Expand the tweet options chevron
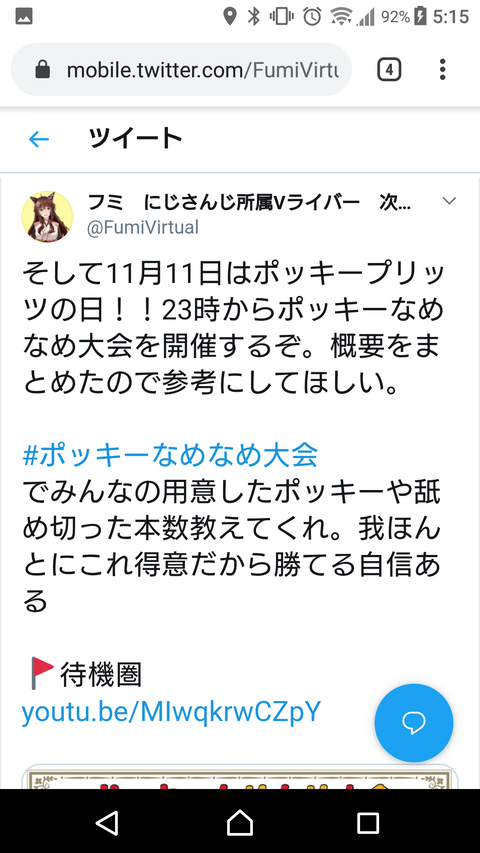 point(449,201)
